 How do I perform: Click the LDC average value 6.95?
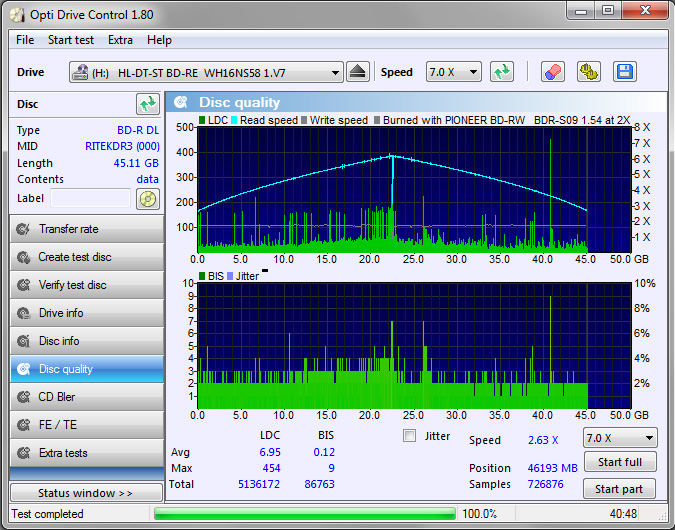pyautogui.click(x=270, y=452)
